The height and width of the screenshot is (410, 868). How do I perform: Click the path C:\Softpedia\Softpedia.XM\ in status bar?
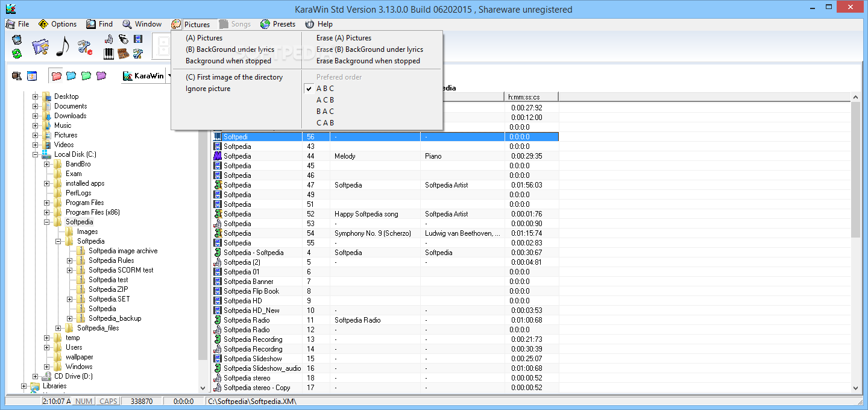(253, 402)
